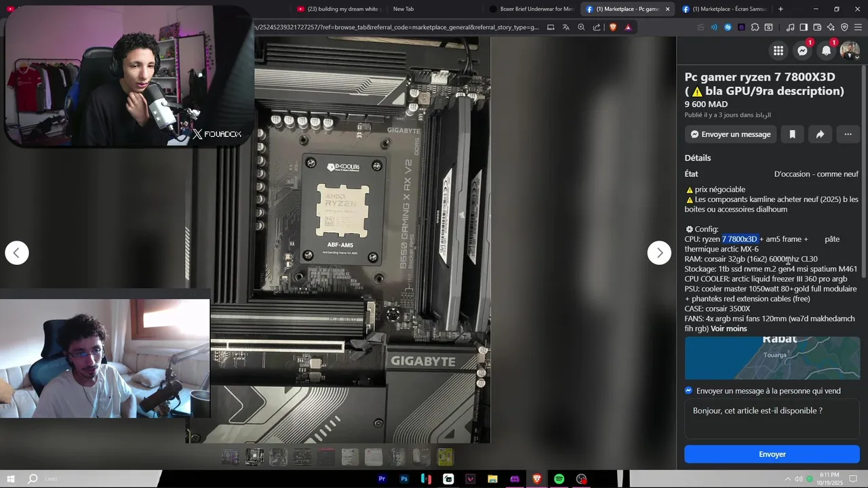
Task: Open the media control music note icon
Action: 790,27
